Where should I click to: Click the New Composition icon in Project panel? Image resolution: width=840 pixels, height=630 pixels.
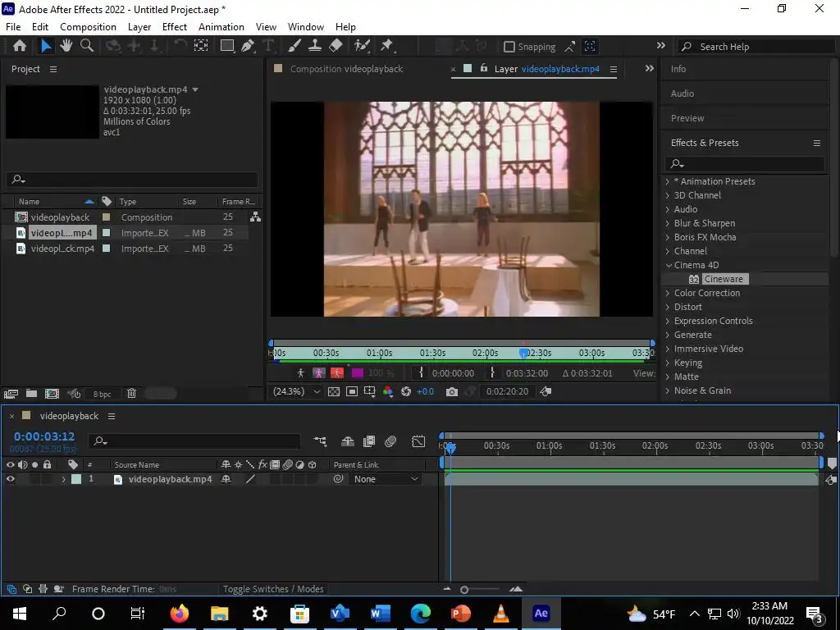click(52, 394)
